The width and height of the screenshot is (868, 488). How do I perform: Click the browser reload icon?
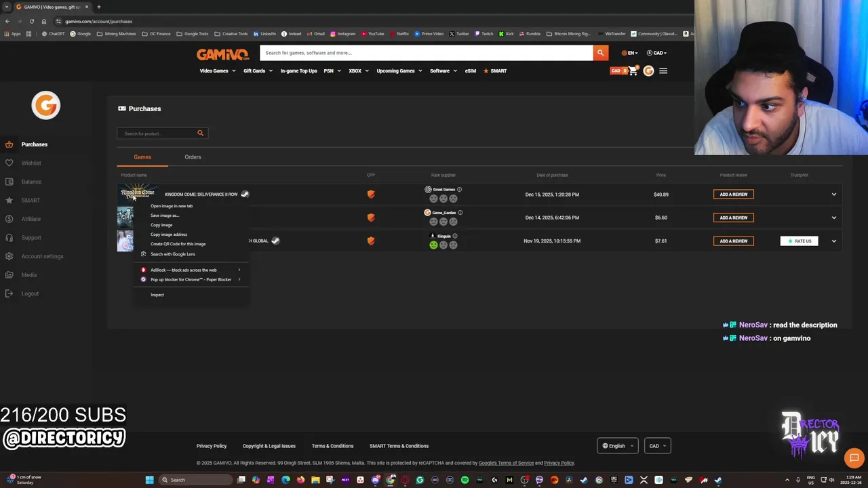pyautogui.click(x=31, y=21)
